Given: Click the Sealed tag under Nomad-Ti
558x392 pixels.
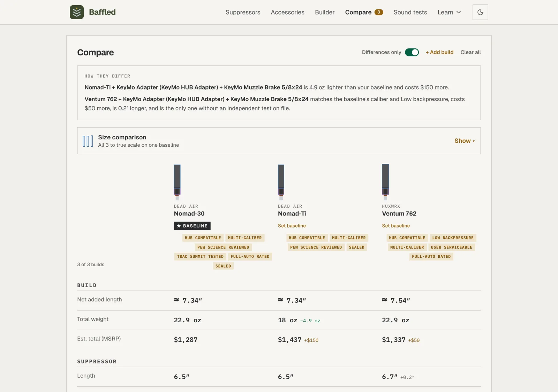Looking at the screenshot, I should click(357, 247).
